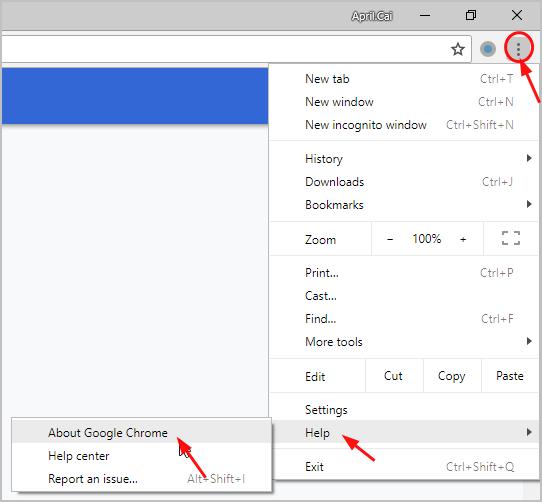Decrease zoom with the minus button

[390, 239]
